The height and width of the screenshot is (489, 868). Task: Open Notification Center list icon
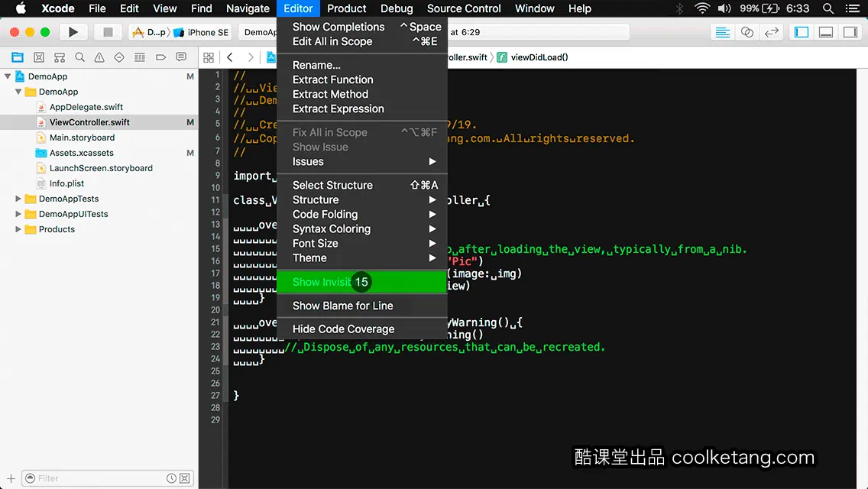pos(853,8)
